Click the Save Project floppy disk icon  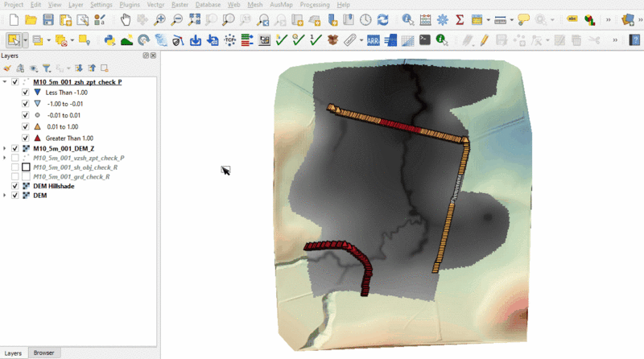click(x=48, y=19)
